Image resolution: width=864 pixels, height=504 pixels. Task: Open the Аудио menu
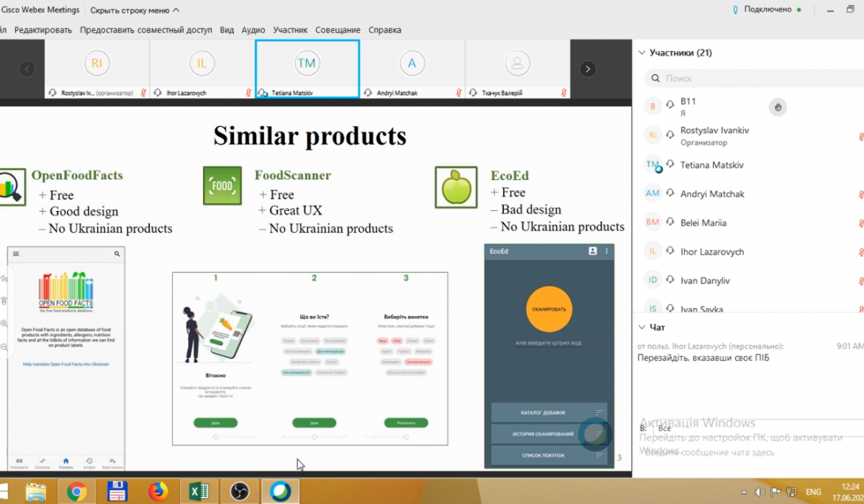click(253, 30)
